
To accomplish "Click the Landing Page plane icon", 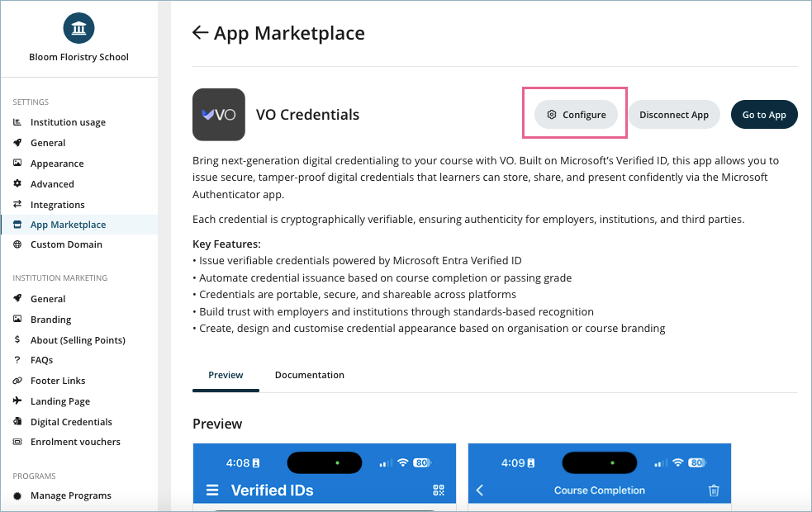I will coord(18,401).
